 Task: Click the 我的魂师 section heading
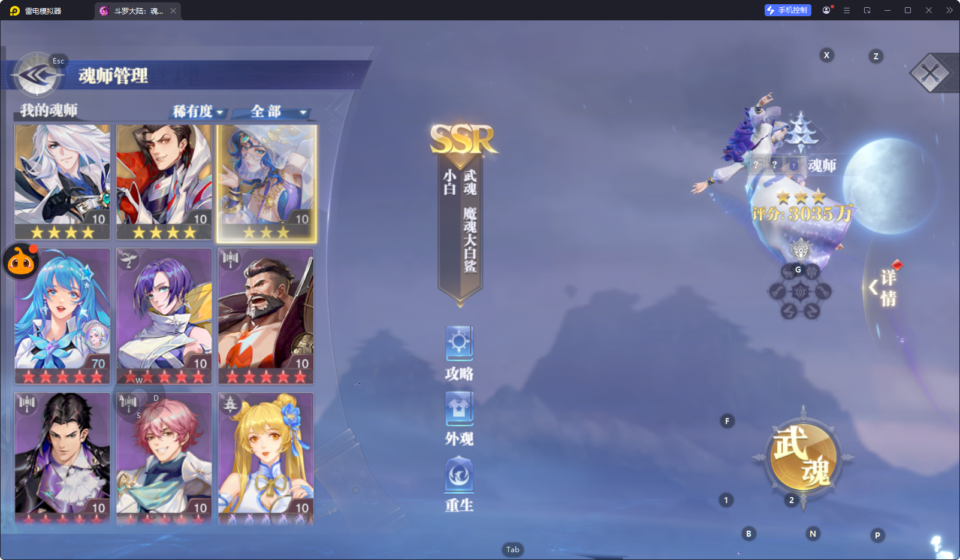[49, 110]
